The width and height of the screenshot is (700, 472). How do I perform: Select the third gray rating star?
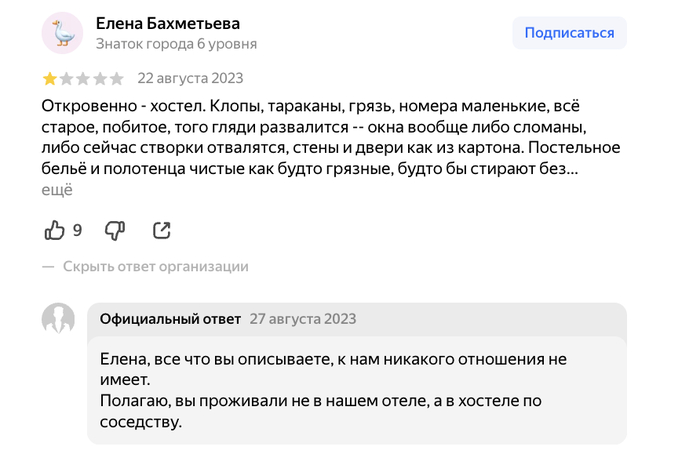(83, 79)
